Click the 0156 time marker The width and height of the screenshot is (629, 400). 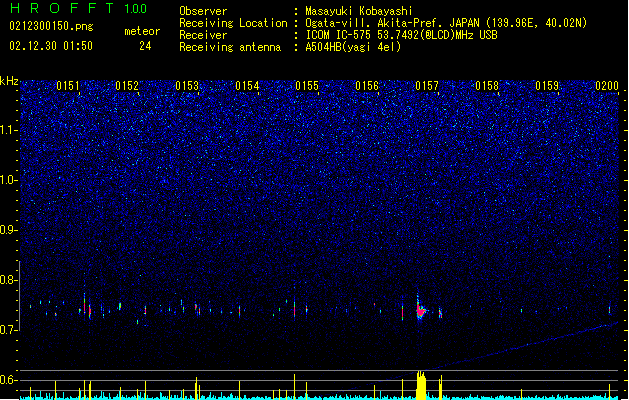coord(367,86)
